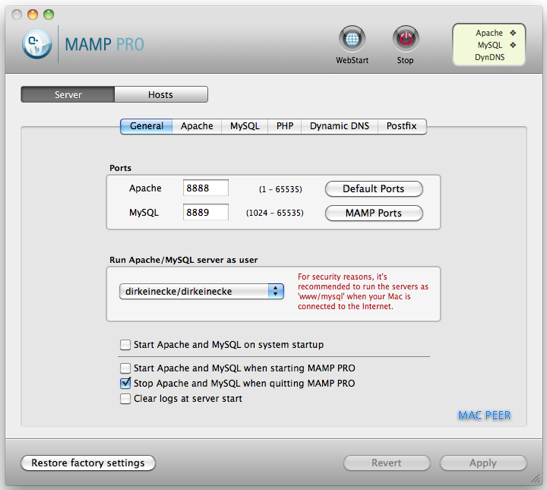
Task: Uncheck Stop Apache and MySQL when quitting
Action: point(125,383)
